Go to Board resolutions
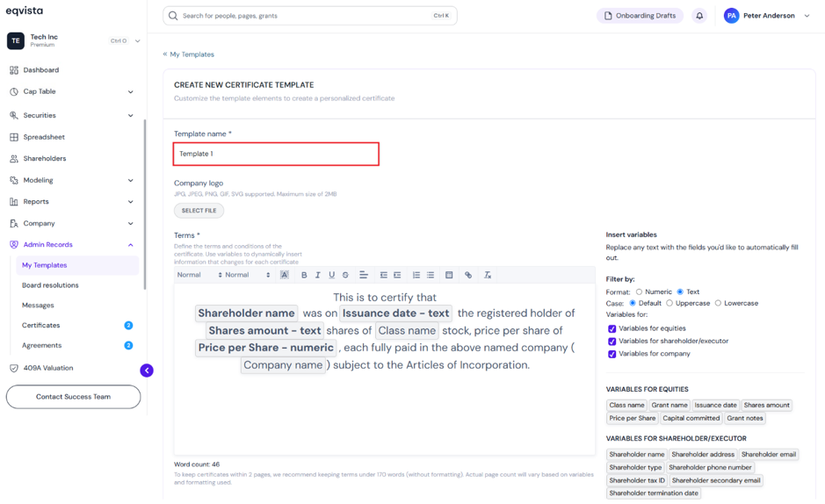825x504 pixels. [50, 285]
